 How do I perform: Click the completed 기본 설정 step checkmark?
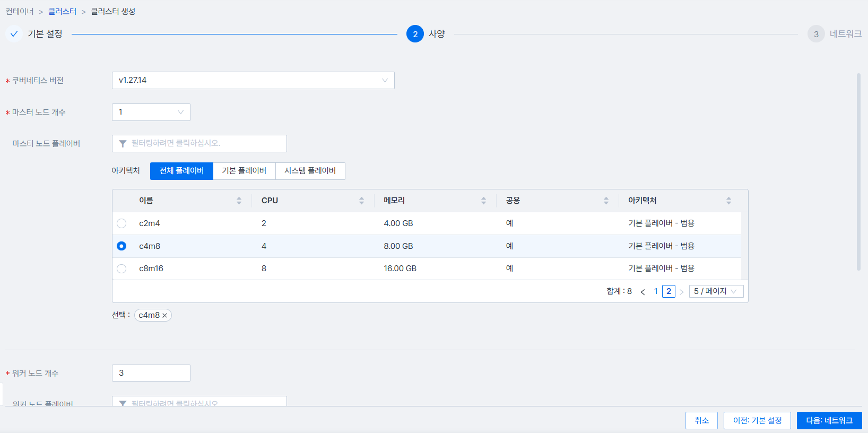click(14, 34)
